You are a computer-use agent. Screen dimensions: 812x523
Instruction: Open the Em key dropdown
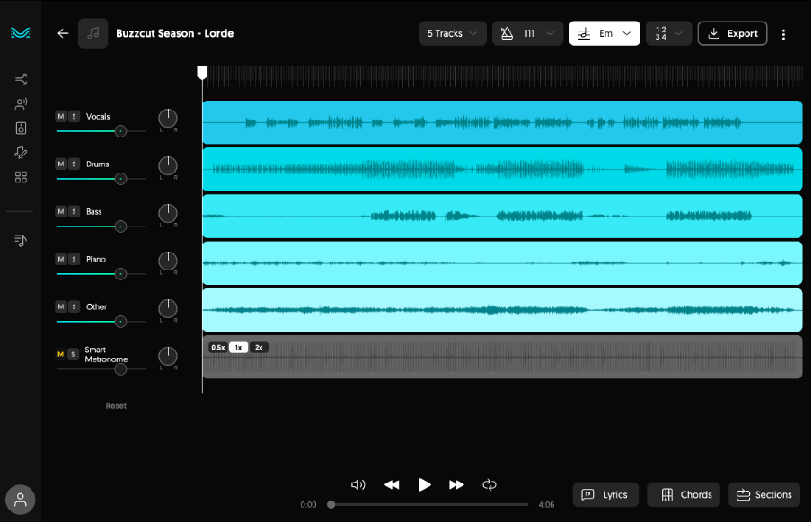click(x=605, y=33)
